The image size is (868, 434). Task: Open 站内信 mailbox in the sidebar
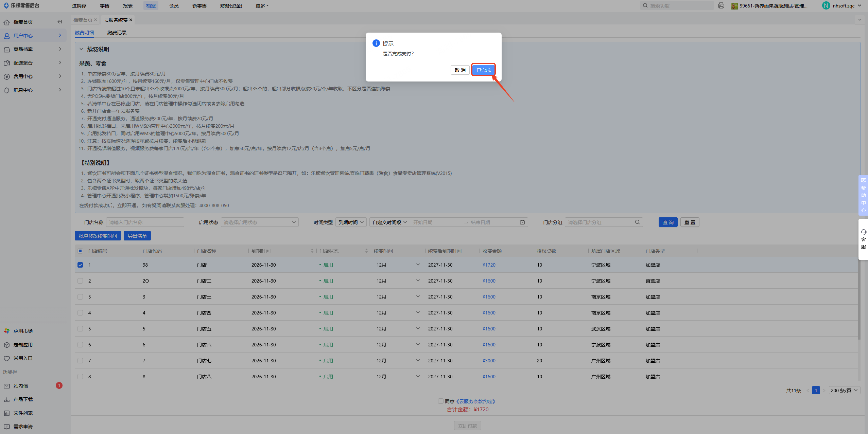pos(21,385)
